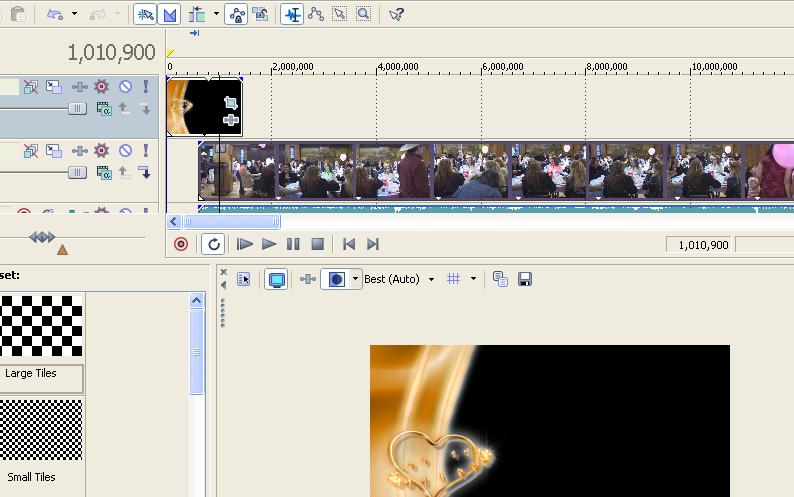Click the Record button in transport

click(181, 244)
